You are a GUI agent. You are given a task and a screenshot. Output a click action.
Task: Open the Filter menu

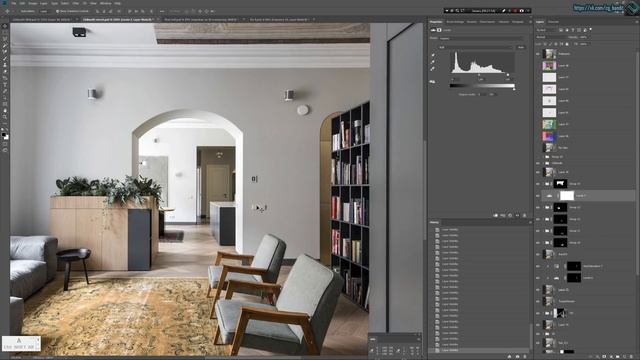pos(75,3)
